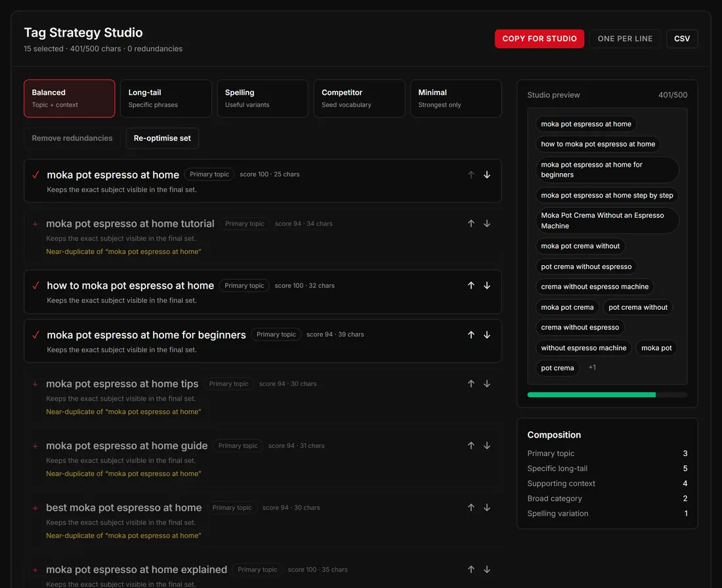Image resolution: width=722 pixels, height=588 pixels.
Task: Click Remove redundancies button
Action: click(72, 138)
